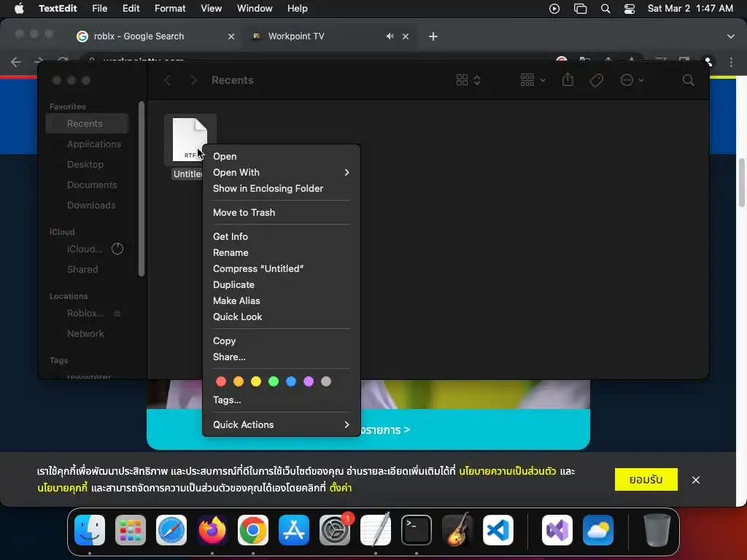Viewport: 747px width, 560px height.
Task: Dismiss the cookie banner with X
Action: tap(696, 480)
